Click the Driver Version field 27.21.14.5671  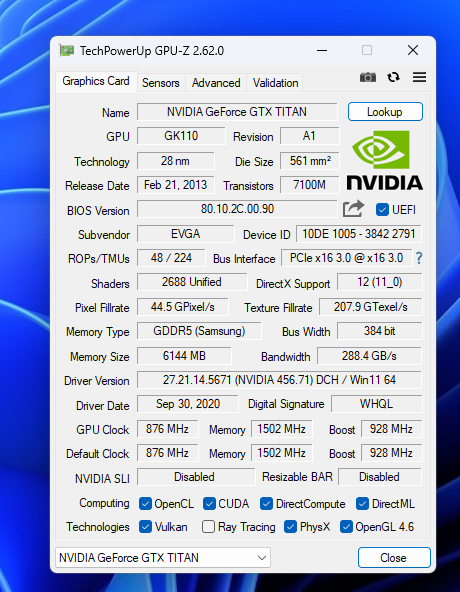(x=279, y=380)
